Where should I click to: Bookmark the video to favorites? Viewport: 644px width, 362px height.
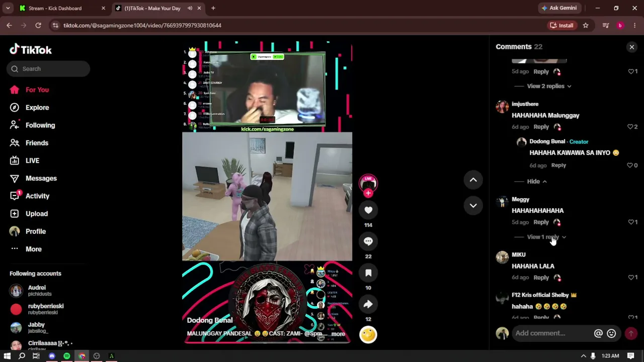(368, 273)
